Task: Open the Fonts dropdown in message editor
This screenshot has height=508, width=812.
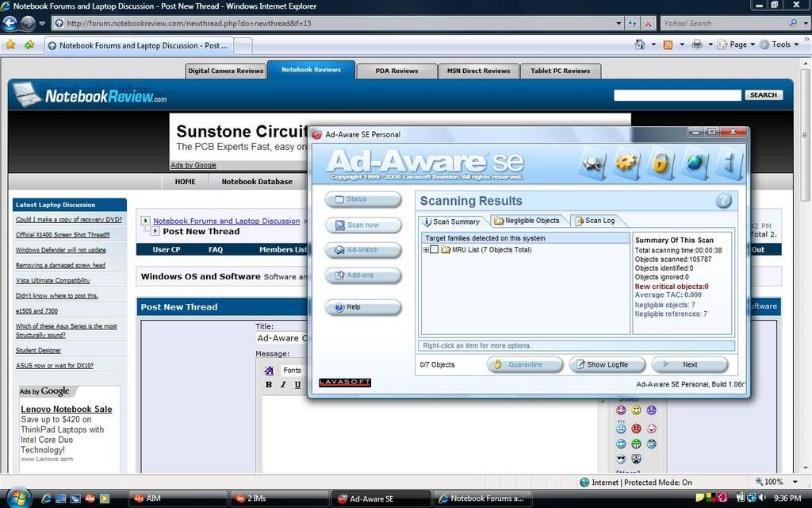Action: click(292, 370)
